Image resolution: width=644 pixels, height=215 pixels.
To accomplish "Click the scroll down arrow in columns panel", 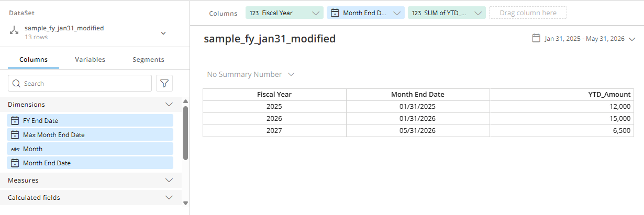I will pyautogui.click(x=185, y=203).
